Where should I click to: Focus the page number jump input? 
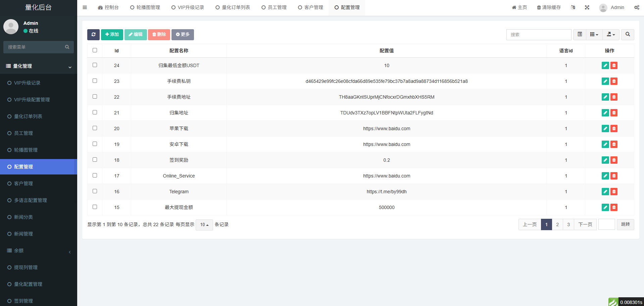point(607,224)
